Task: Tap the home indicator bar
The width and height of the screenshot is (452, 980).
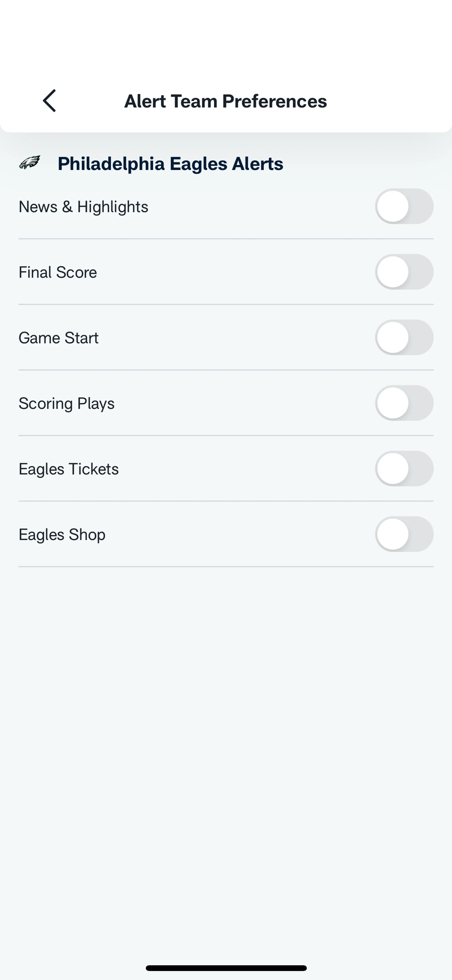Action: [x=226, y=968]
